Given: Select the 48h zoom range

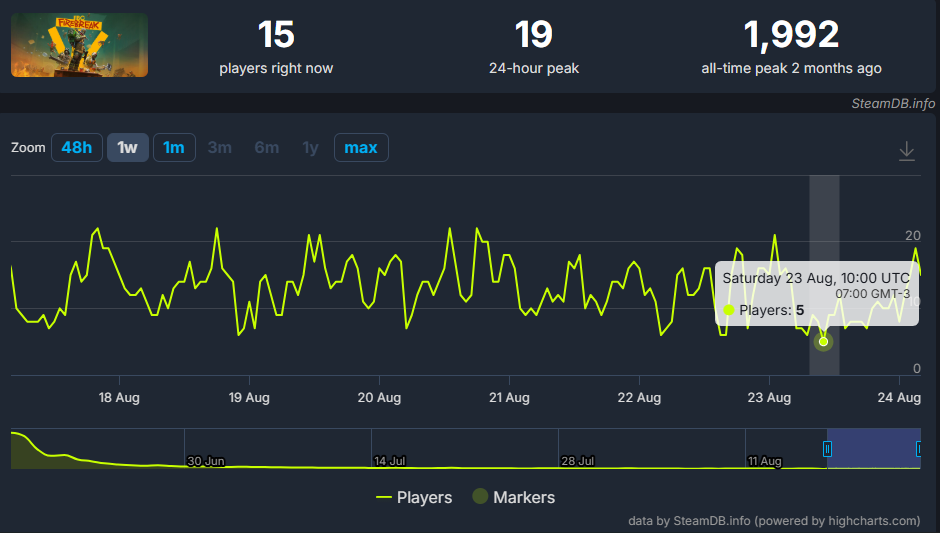Looking at the screenshot, I should 77,147.
